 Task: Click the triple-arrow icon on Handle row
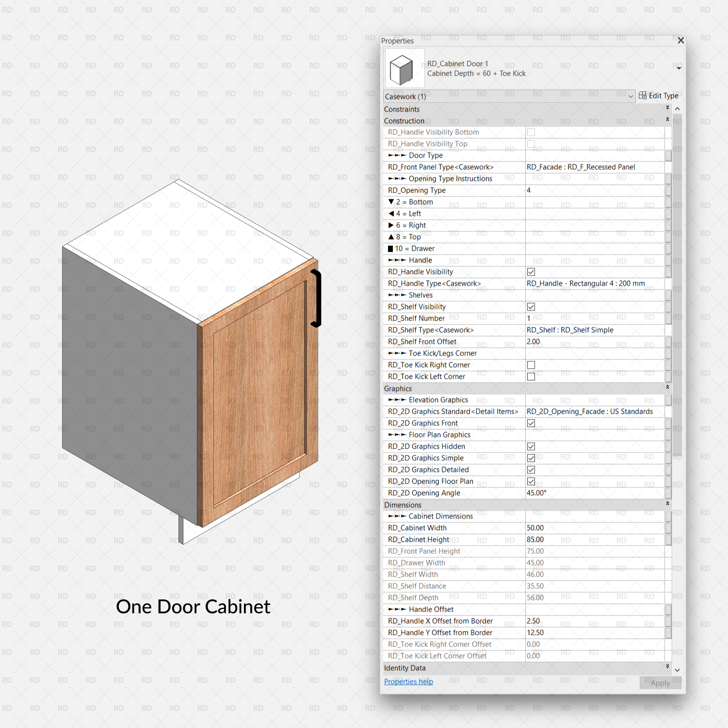397,260
